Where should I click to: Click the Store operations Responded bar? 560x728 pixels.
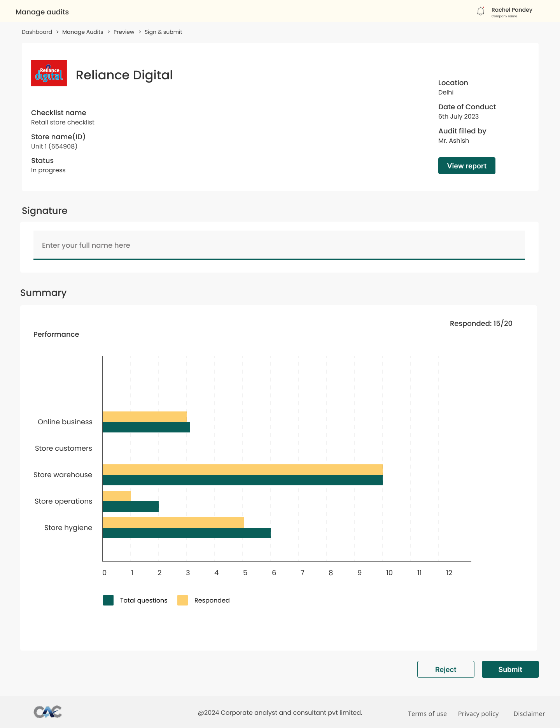coord(117,496)
